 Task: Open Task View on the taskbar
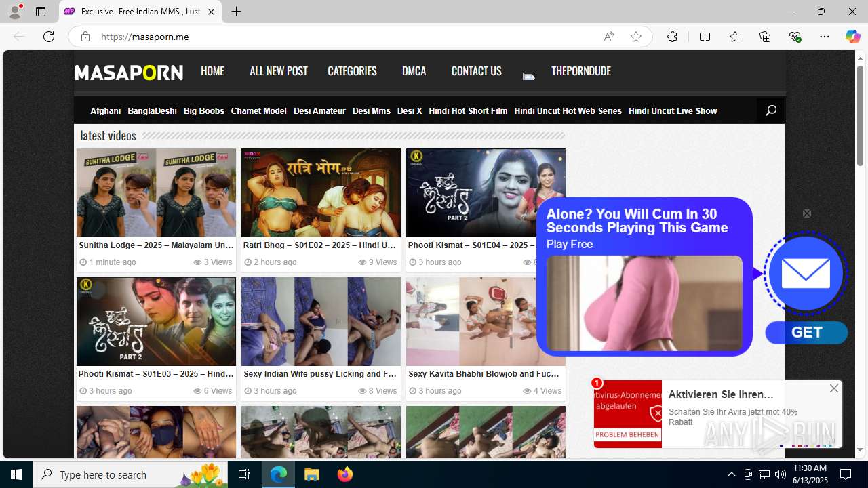[244, 474]
